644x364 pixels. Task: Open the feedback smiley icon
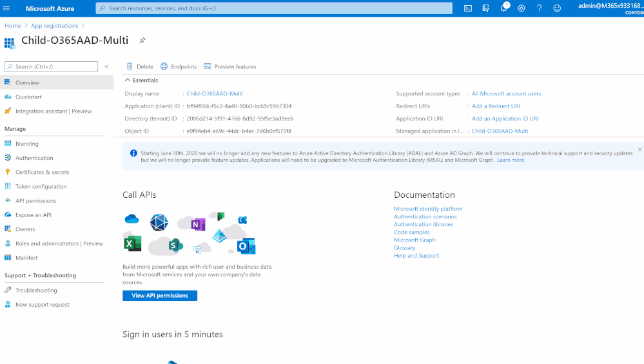click(557, 8)
